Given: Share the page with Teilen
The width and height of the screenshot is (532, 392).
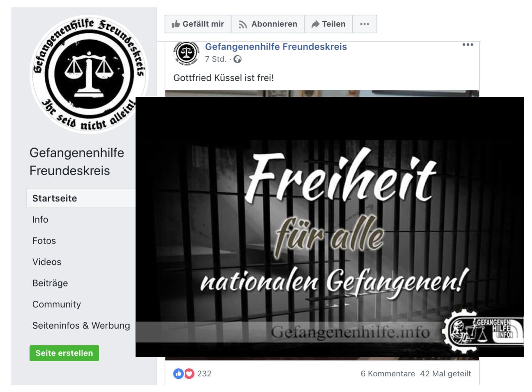Looking at the screenshot, I should (328, 24).
